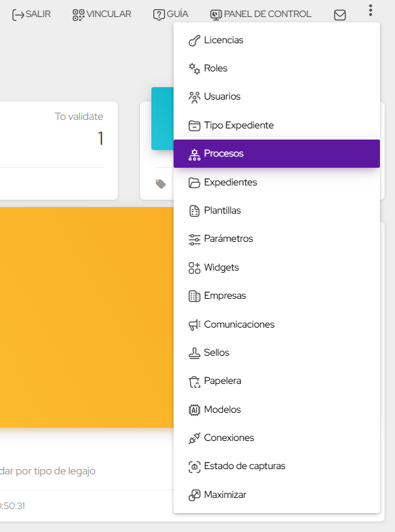Open Comunicaciones menu entry
This screenshot has height=532, width=395.
click(x=238, y=325)
